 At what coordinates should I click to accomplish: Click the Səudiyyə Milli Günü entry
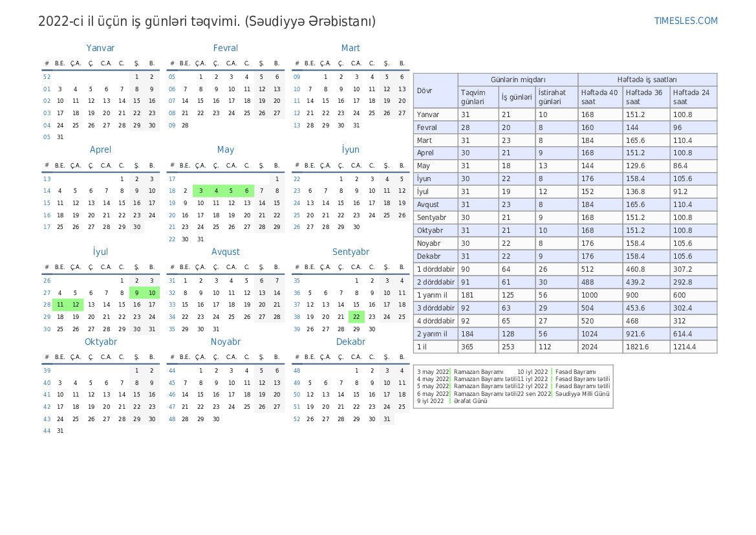[x=583, y=394]
